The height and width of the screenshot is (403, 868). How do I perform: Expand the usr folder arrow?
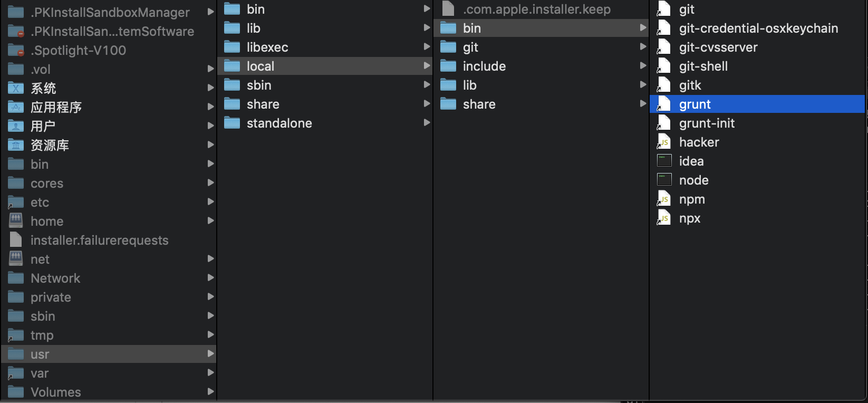210,353
